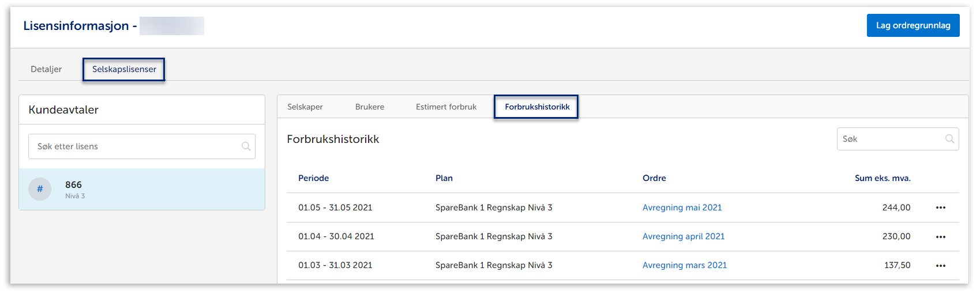The image size is (980, 294).
Task: Click the hash icon for license 866
Action: [x=40, y=189]
